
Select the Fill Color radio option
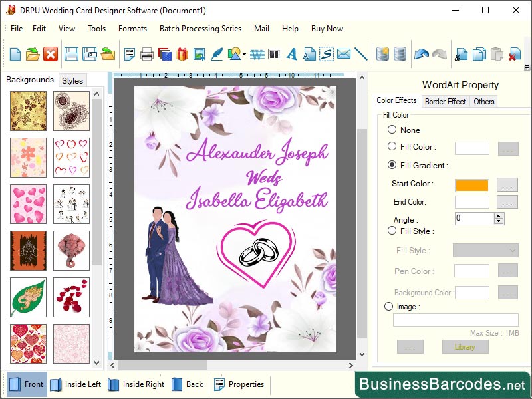pyautogui.click(x=392, y=147)
